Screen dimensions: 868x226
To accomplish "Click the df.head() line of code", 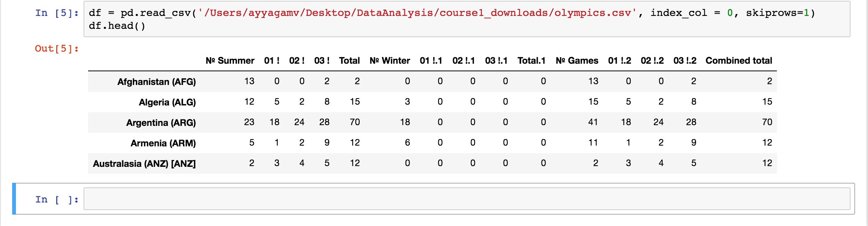I will point(117,26).
